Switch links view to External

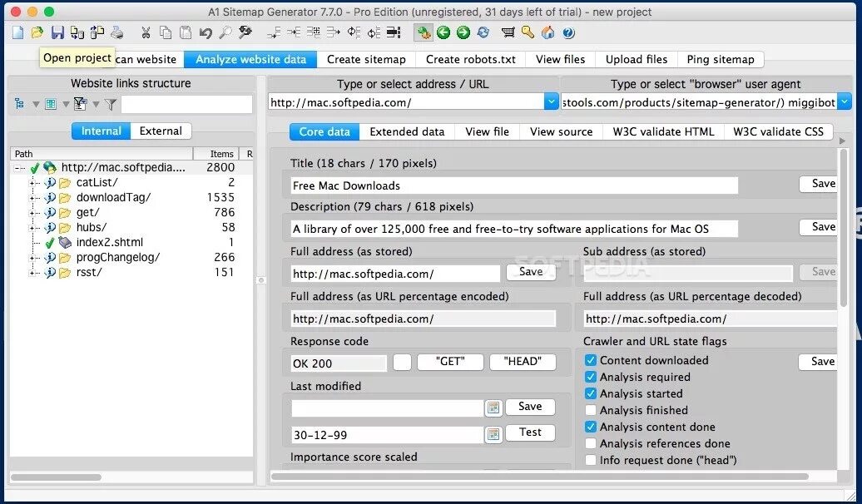161,131
